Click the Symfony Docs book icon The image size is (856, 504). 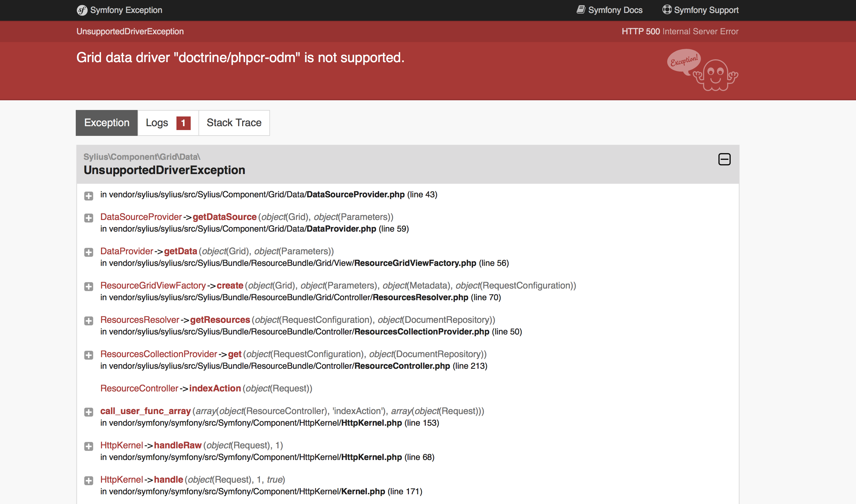tap(581, 9)
